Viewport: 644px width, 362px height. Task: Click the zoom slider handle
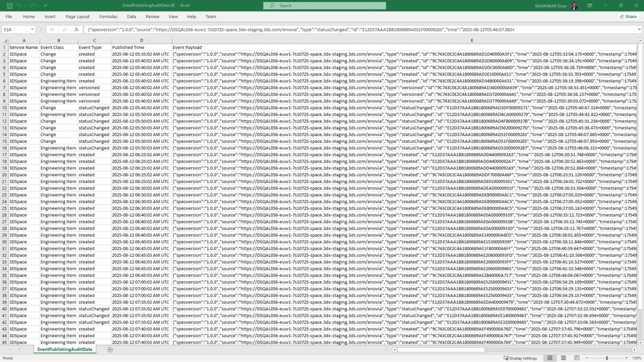pyautogui.click(x=607, y=358)
